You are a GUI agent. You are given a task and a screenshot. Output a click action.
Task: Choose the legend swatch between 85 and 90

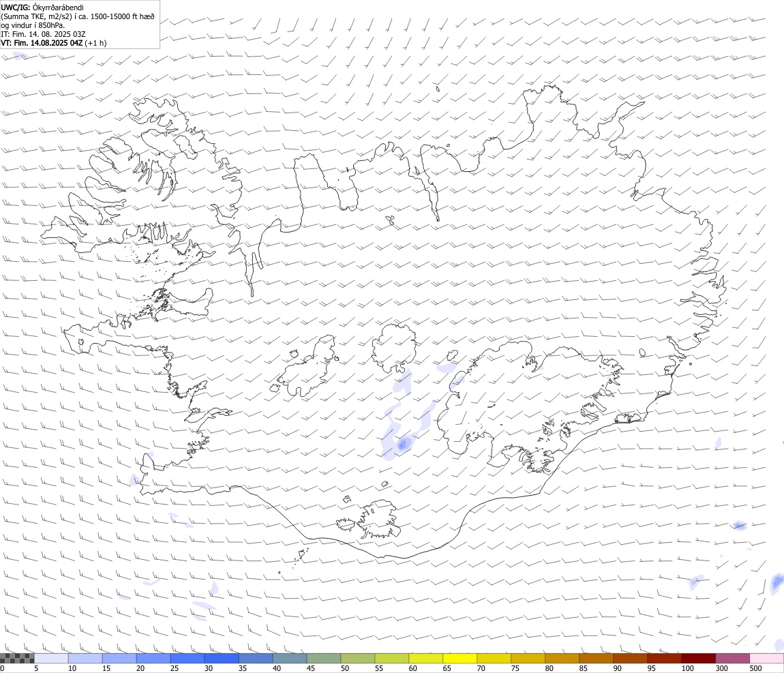[597, 658]
